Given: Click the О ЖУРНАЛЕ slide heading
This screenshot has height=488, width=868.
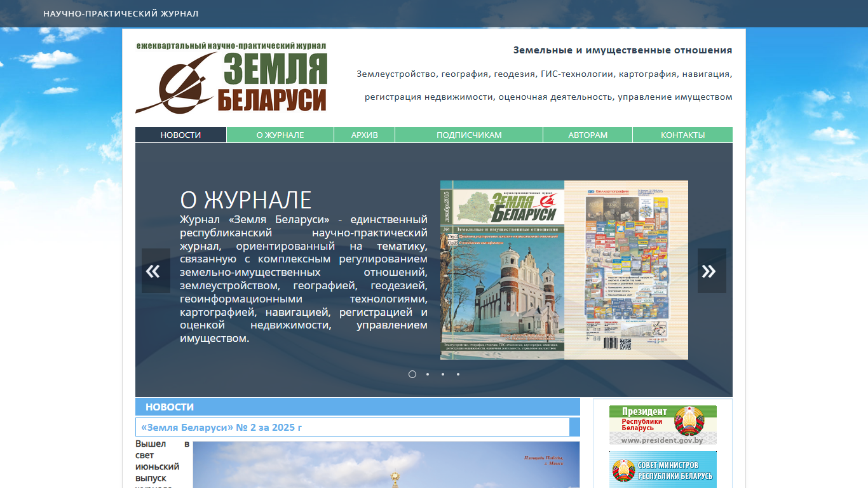Looking at the screenshot, I should 246,200.
